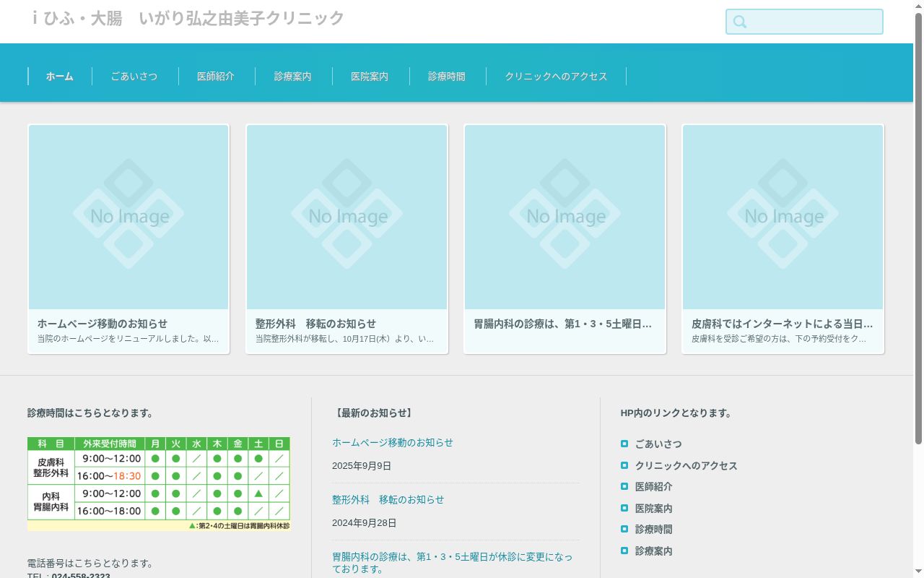Click bullet icon beside クリニックへのアクセス
Viewport: 924px width, 578px height.
coord(624,465)
